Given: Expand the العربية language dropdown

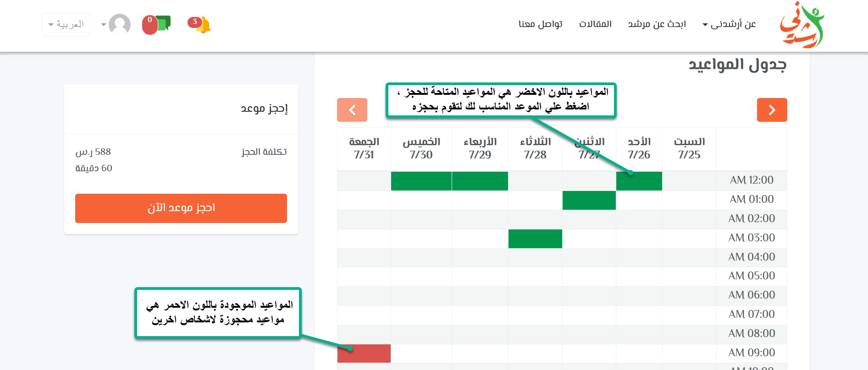Looking at the screenshot, I should (66, 25).
